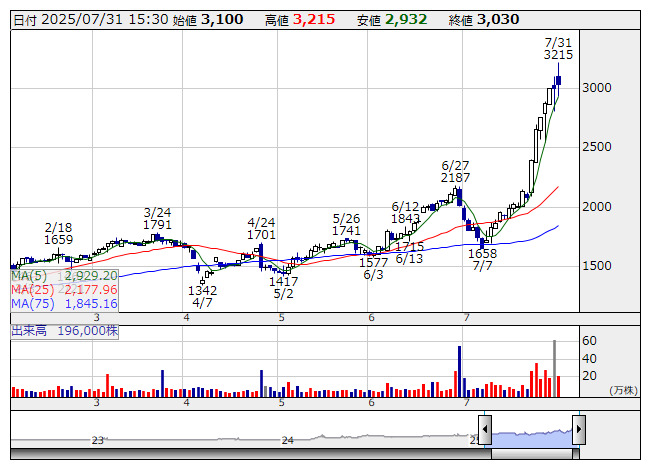Click the 終値 3,030 value in header
This screenshot has height=470, width=653.
(497, 19)
